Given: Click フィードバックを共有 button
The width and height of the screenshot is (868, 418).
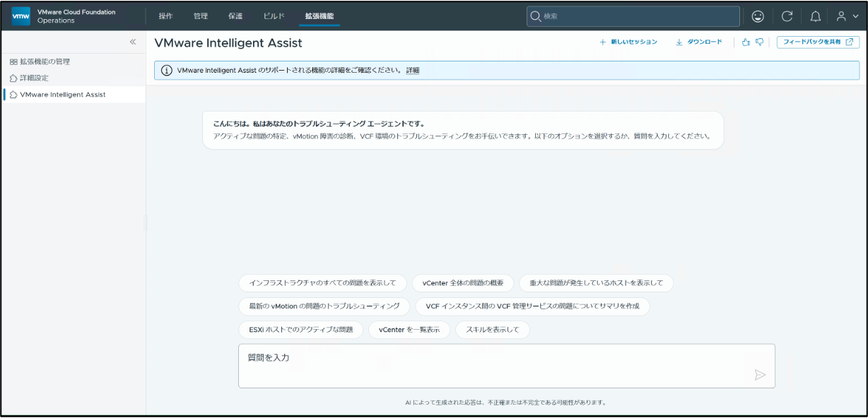Looking at the screenshot, I should point(818,42).
